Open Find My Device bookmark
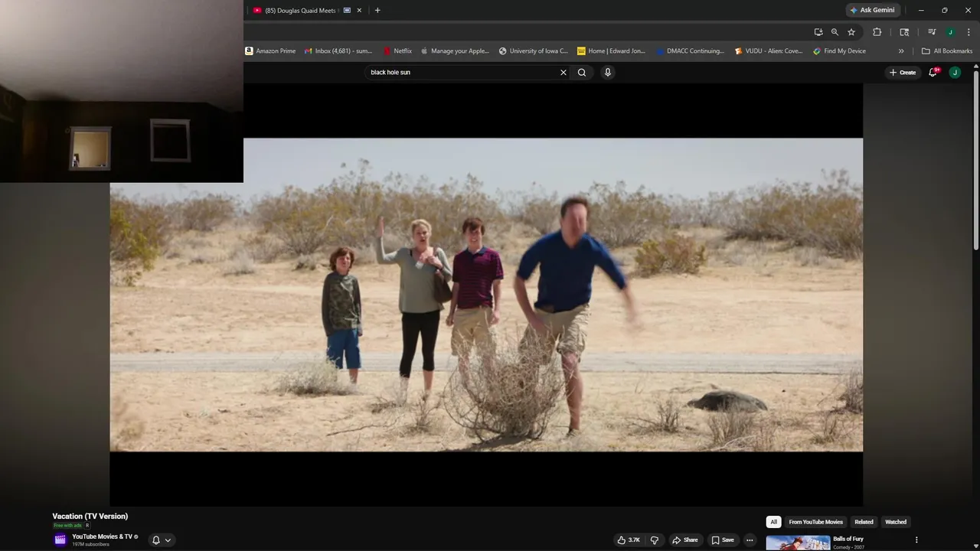The width and height of the screenshot is (980, 551). [x=839, y=51]
